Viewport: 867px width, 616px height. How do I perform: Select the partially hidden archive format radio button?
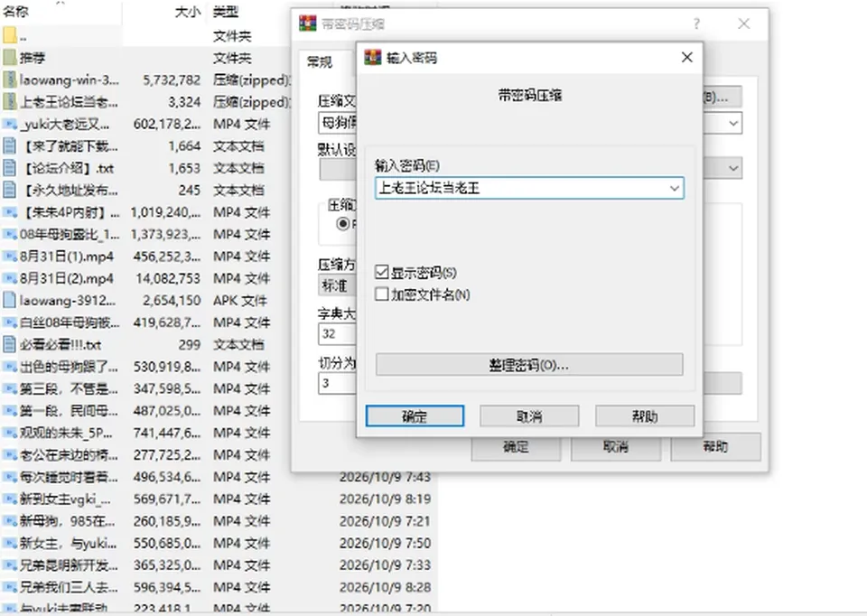click(x=343, y=224)
